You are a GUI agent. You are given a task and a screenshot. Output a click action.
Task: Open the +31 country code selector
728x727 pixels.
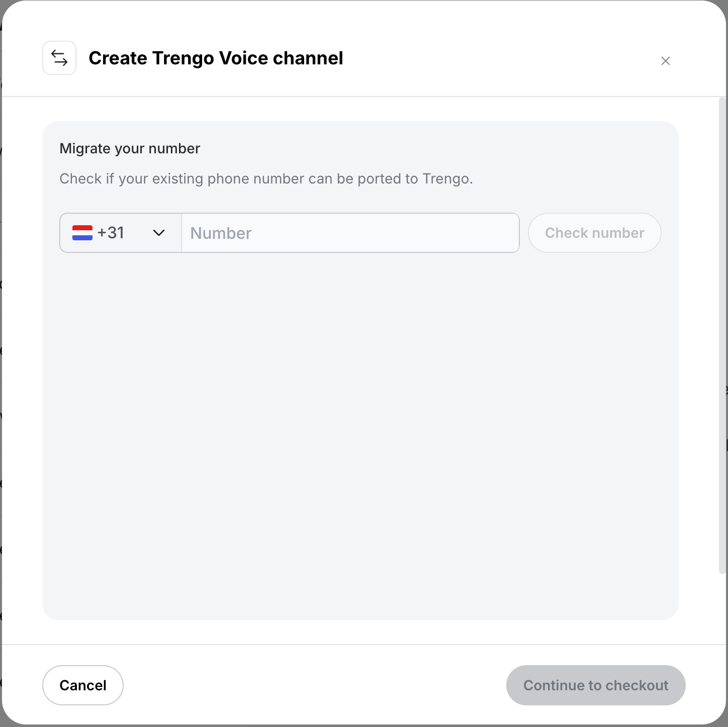(121, 233)
